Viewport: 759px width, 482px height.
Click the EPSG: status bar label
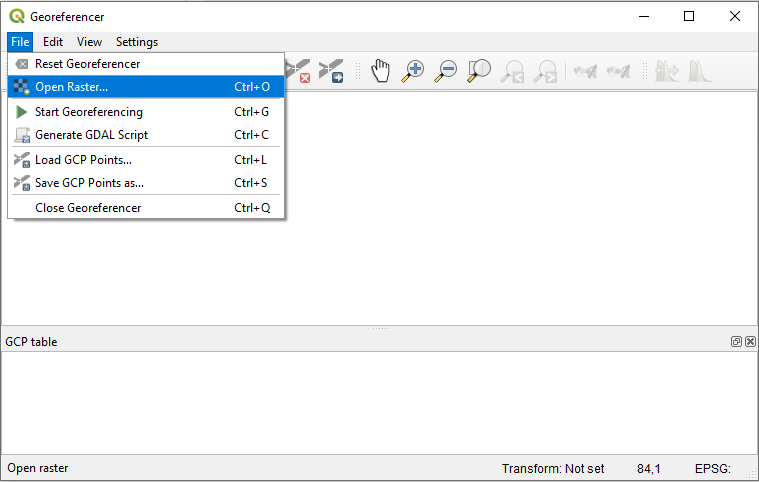[713, 468]
